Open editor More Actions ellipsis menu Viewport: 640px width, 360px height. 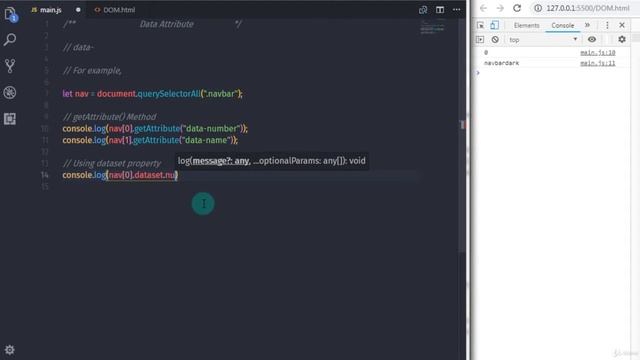pyautogui.click(x=456, y=10)
